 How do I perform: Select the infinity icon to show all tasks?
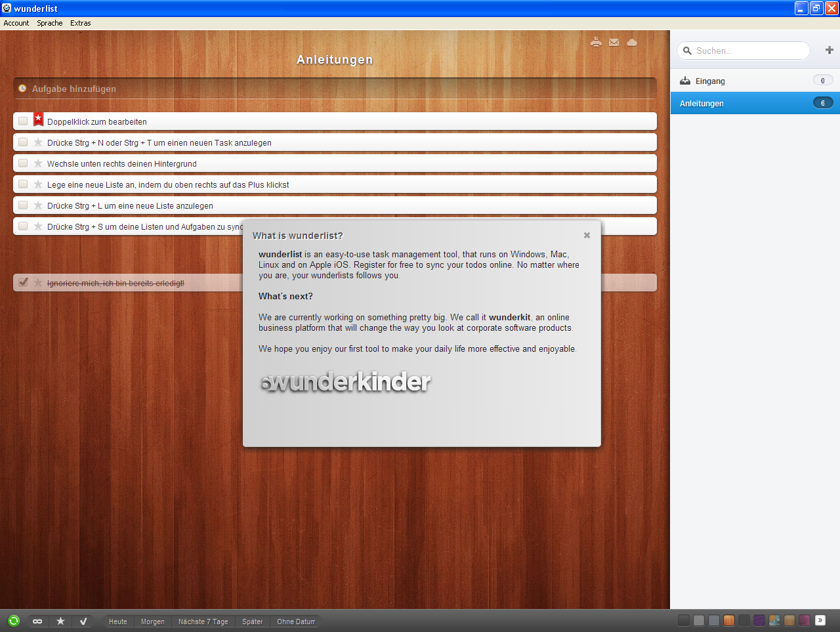click(37, 621)
